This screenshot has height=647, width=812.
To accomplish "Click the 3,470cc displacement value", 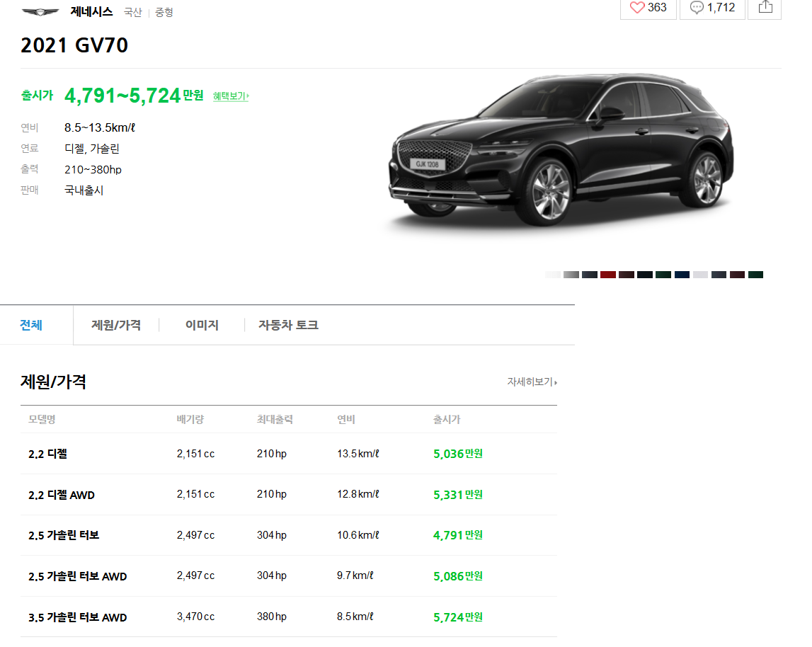I will [195, 617].
